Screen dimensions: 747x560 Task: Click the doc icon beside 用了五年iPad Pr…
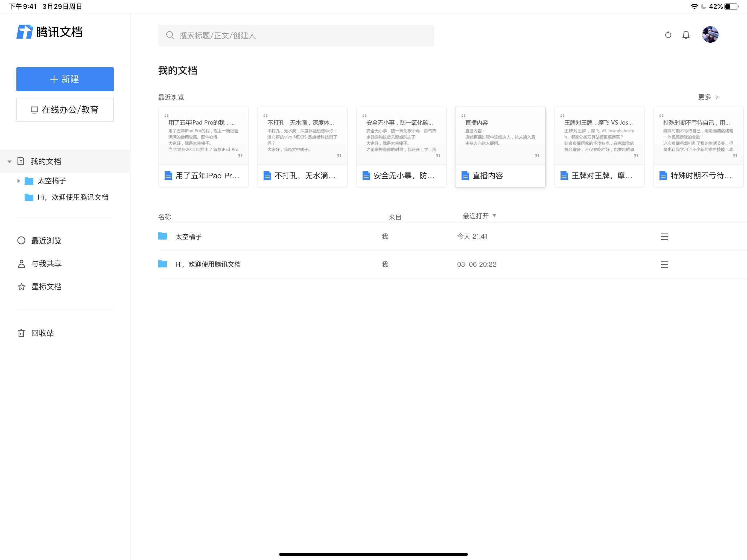[168, 175]
